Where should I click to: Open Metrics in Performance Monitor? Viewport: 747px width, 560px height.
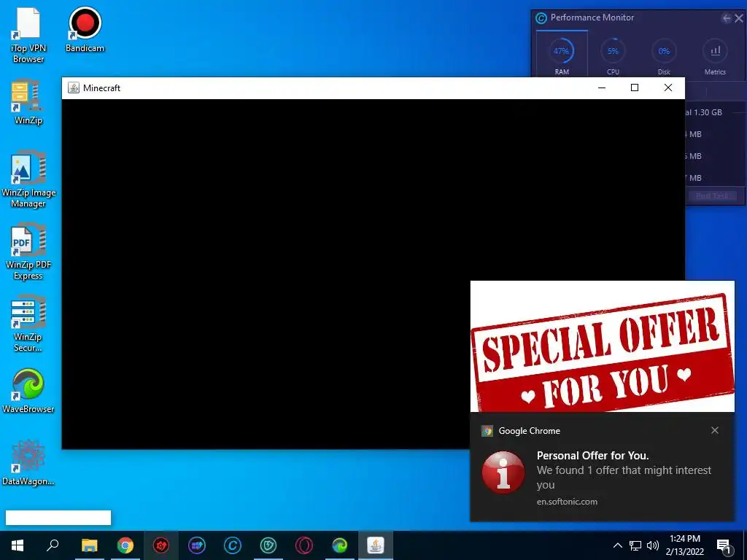[715, 56]
